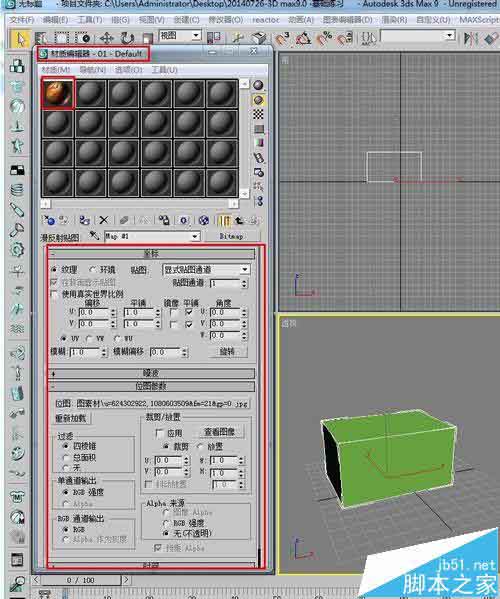Toggle checkered Background icon in Material Editor
Image resolution: width=500 pixels, height=599 pixels.
pos(259,114)
